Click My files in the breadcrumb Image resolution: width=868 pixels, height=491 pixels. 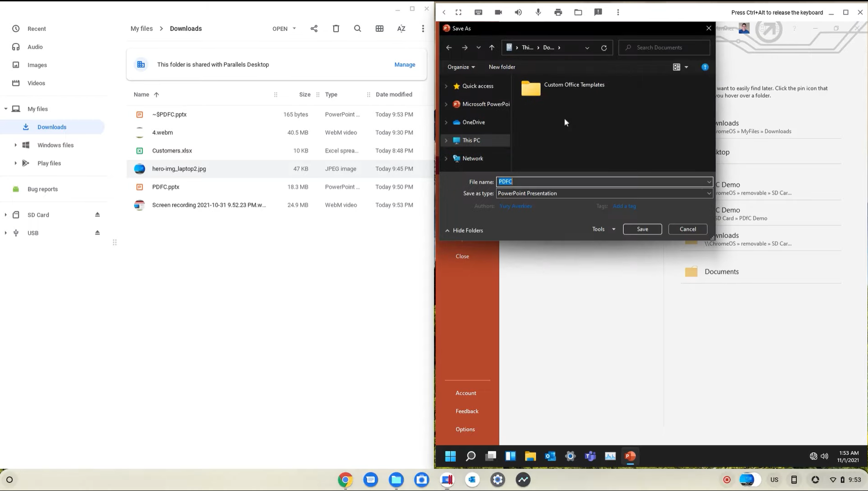click(x=142, y=28)
